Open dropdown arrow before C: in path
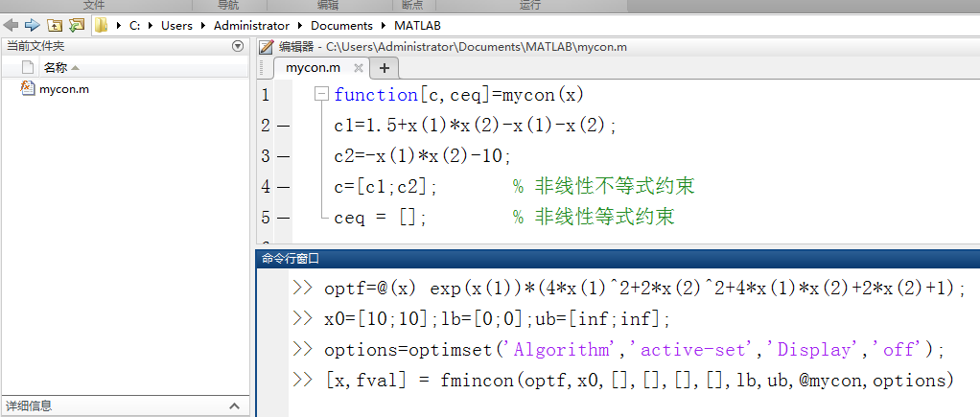980x417 pixels. click(x=119, y=26)
